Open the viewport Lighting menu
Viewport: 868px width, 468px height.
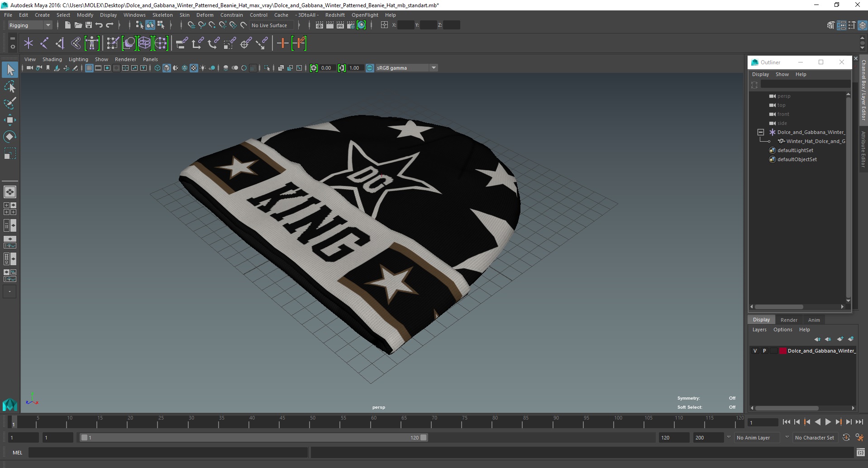[78, 59]
